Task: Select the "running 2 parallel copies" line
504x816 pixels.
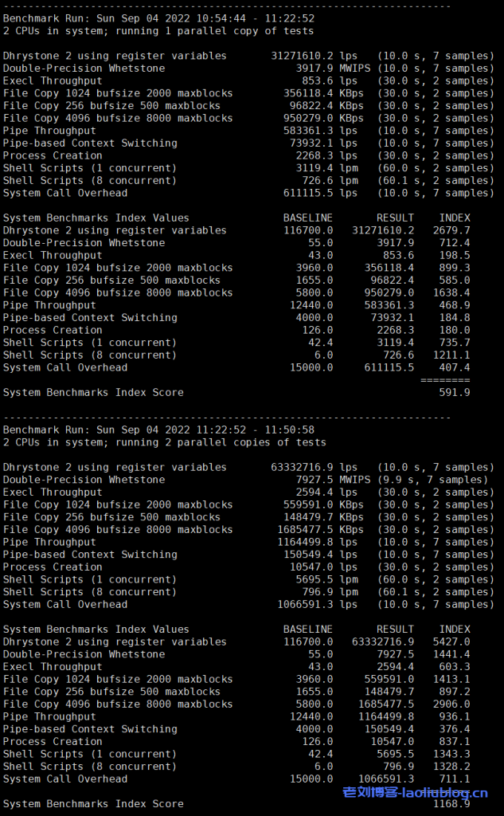Action: 164,442
